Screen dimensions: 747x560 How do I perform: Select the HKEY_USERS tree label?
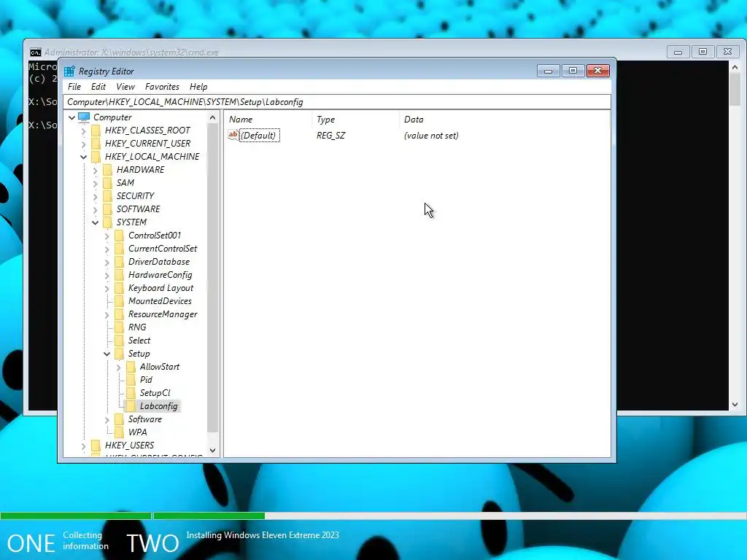tap(129, 446)
